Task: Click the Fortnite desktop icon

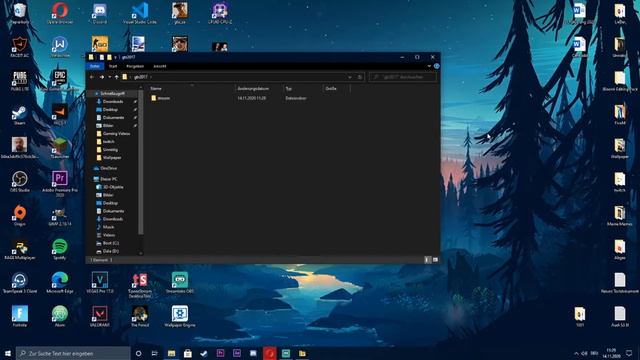Action: [20, 316]
